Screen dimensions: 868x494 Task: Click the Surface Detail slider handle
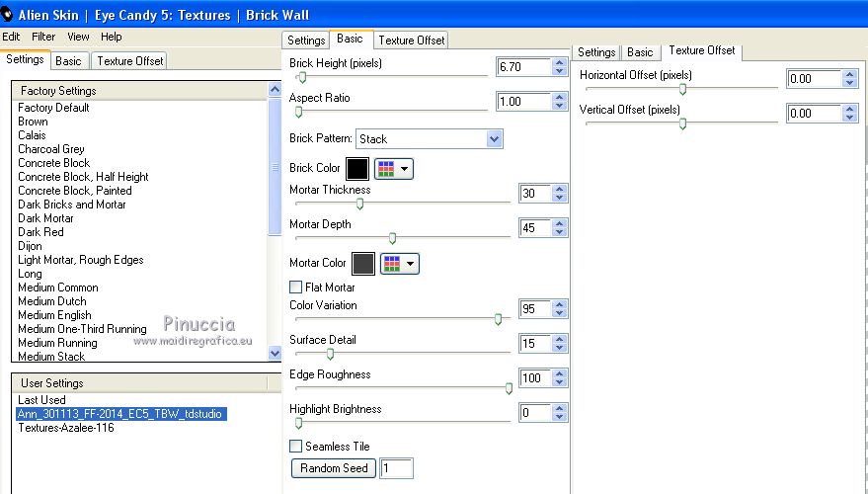point(331,354)
